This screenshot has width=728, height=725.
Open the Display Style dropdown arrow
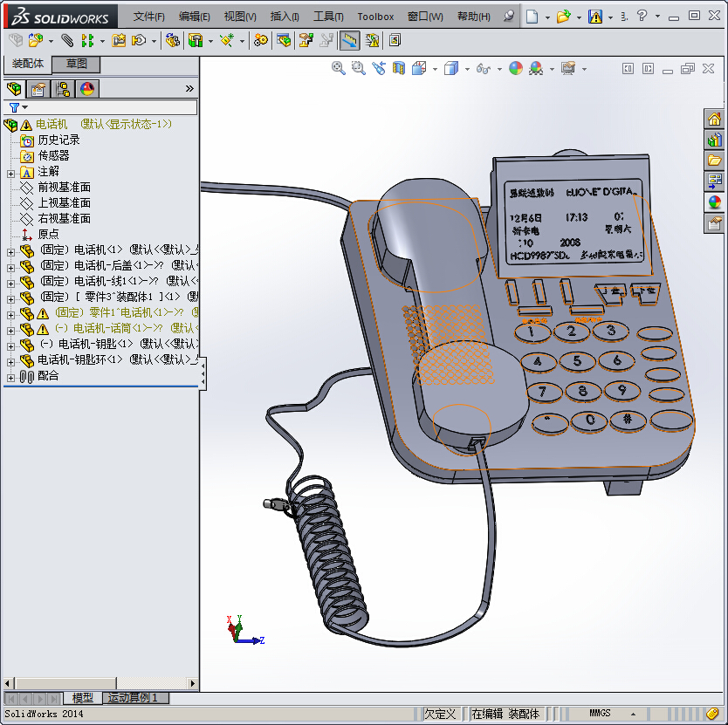[x=467, y=70]
